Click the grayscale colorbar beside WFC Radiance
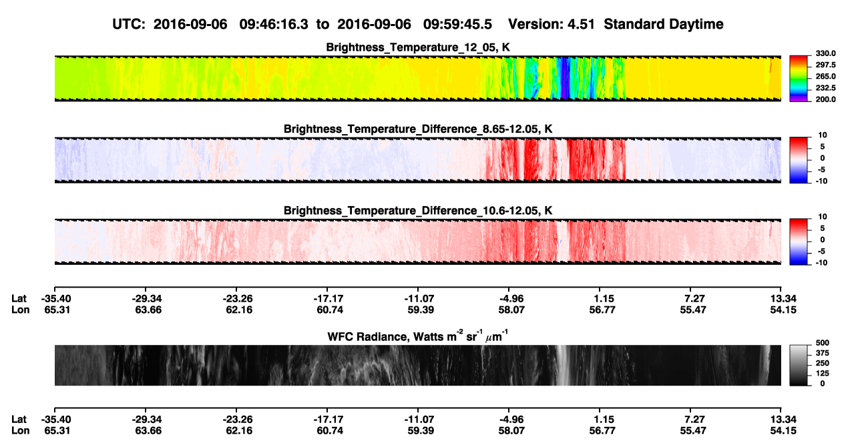 (x=799, y=365)
